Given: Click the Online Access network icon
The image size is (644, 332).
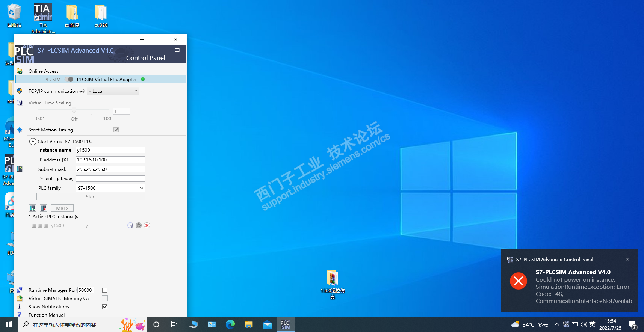Looking at the screenshot, I should click(x=20, y=71).
